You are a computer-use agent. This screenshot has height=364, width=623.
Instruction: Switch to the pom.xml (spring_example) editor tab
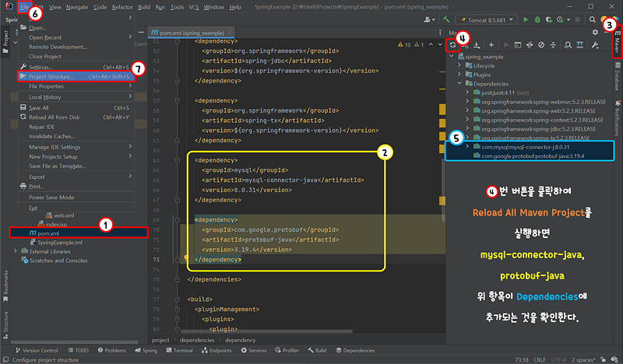coord(192,33)
